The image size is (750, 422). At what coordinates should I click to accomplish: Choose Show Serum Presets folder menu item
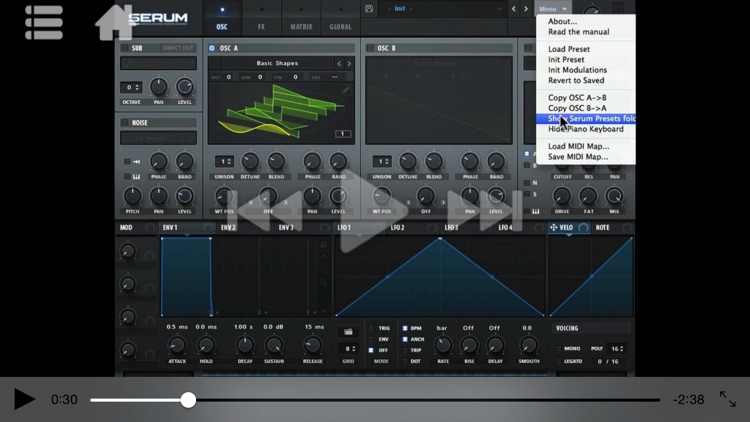(586, 119)
